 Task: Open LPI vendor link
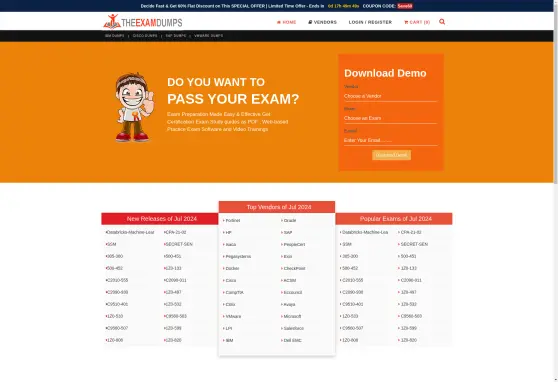point(228,329)
